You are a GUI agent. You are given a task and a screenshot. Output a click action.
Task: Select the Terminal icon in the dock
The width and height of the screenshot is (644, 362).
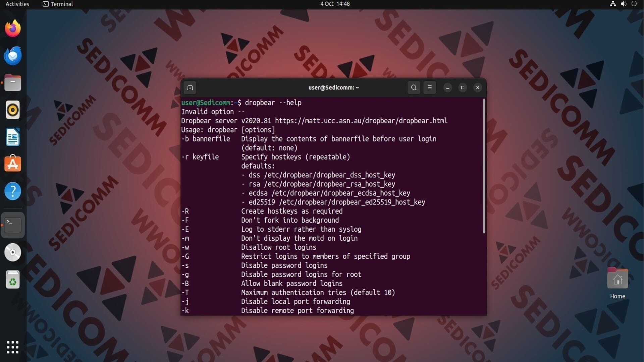coord(13,225)
